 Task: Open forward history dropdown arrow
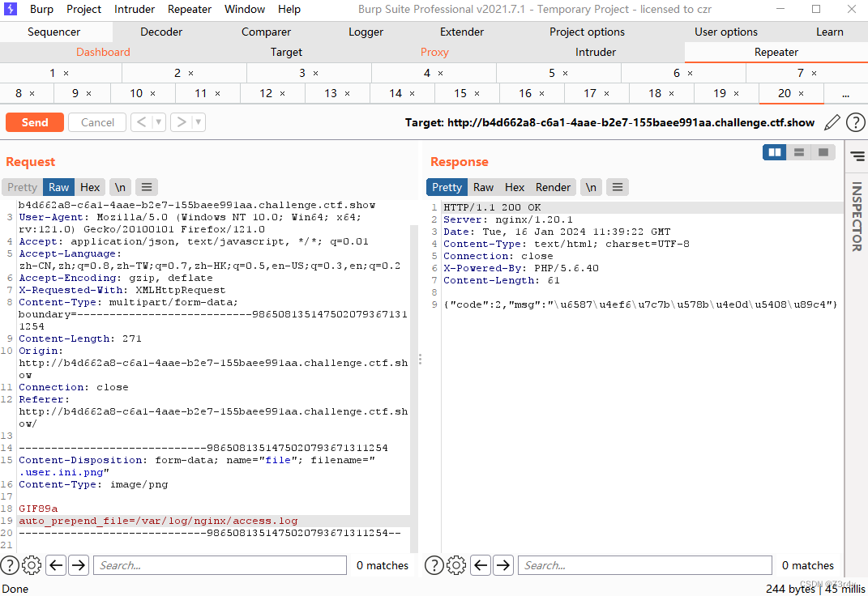tap(199, 122)
